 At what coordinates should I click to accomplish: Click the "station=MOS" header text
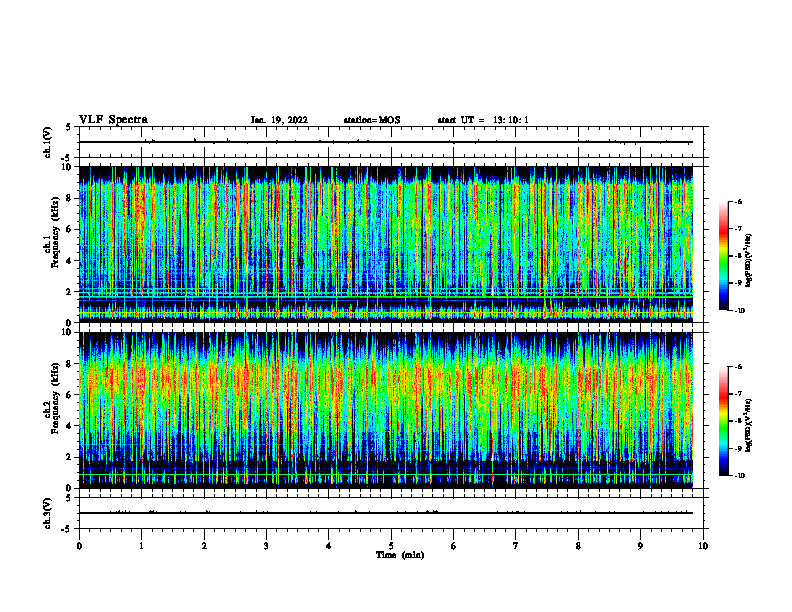(372, 120)
